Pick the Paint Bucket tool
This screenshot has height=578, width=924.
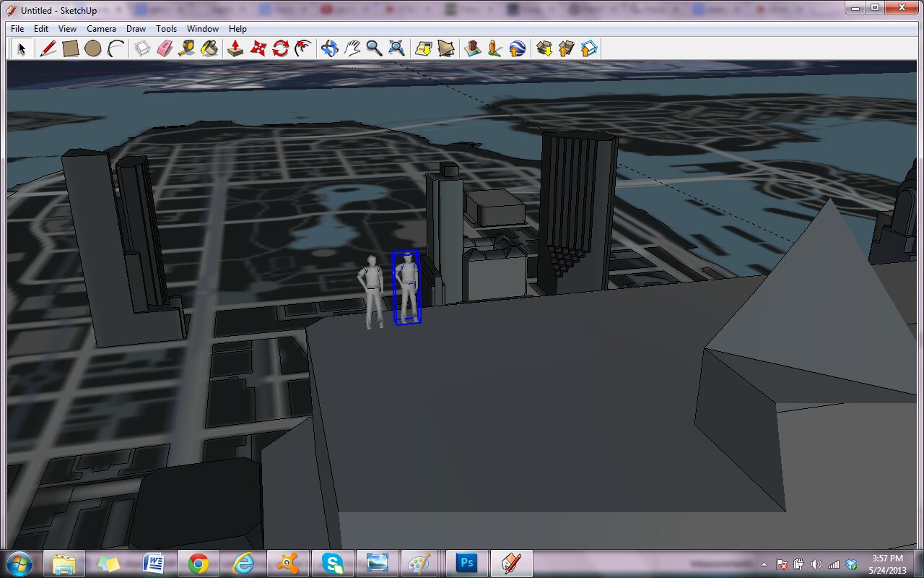[209, 48]
